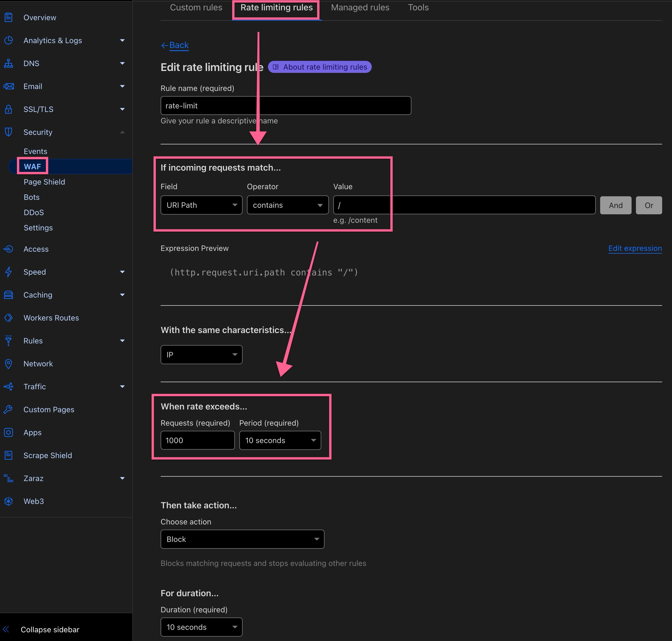Switch to the Managed rules tab
This screenshot has height=641, width=672.
(x=360, y=7)
